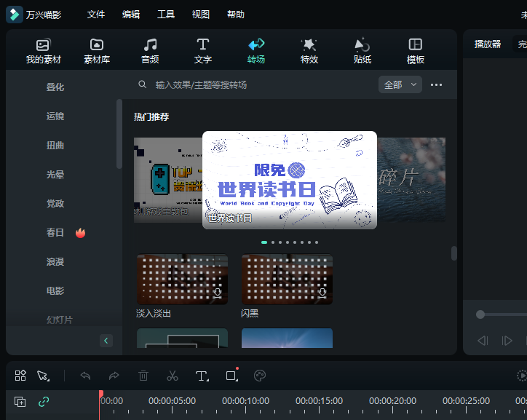Collapse the category sidebar with the arrow
Image resolution: width=527 pixels, height=420 pixels.
coord(106,341)
